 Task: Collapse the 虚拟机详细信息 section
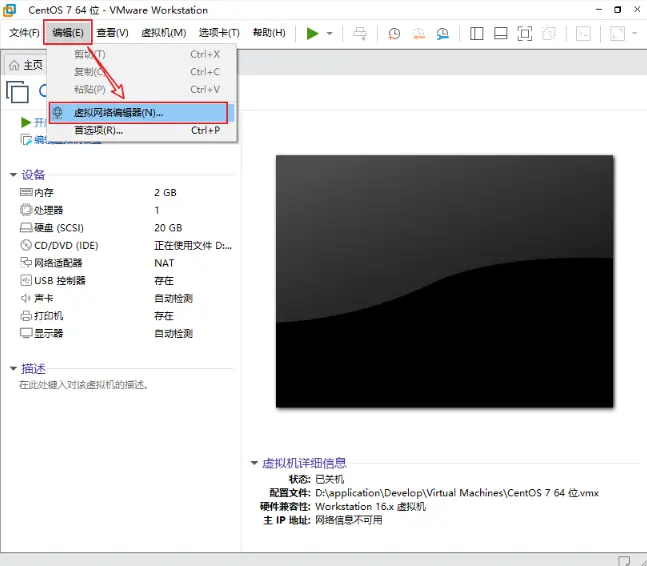[254, 463]
